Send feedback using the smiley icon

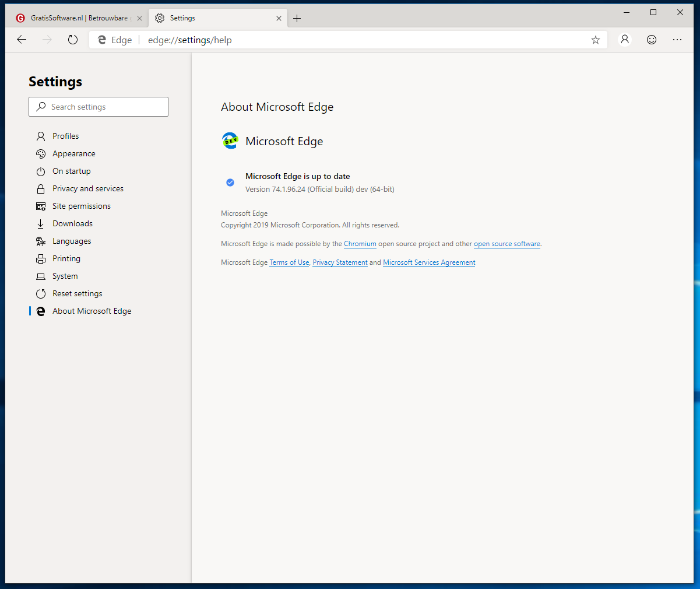(x=652, y=40)
